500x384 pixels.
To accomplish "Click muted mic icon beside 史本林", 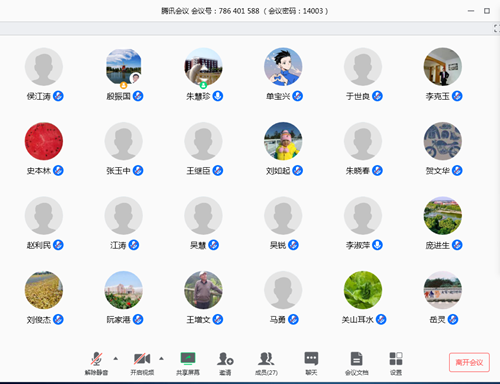I will [x=58, y=171].
